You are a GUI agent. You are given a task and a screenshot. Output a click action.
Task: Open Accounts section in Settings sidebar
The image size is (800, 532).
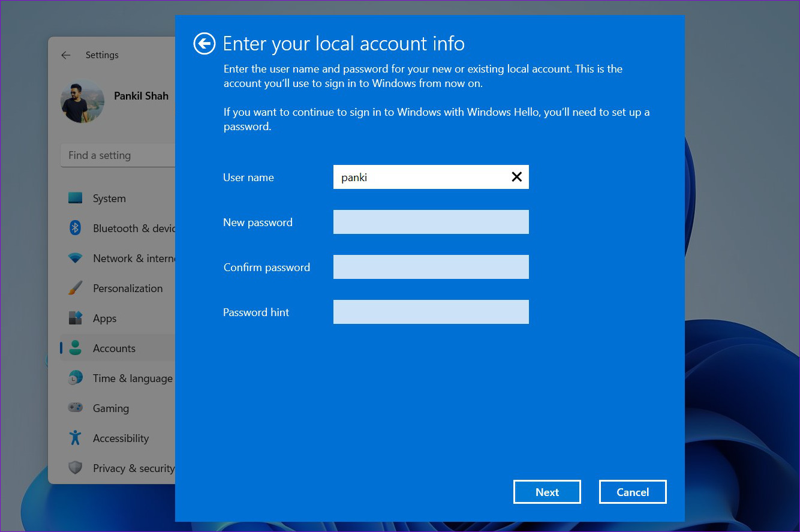pos(114,348)
